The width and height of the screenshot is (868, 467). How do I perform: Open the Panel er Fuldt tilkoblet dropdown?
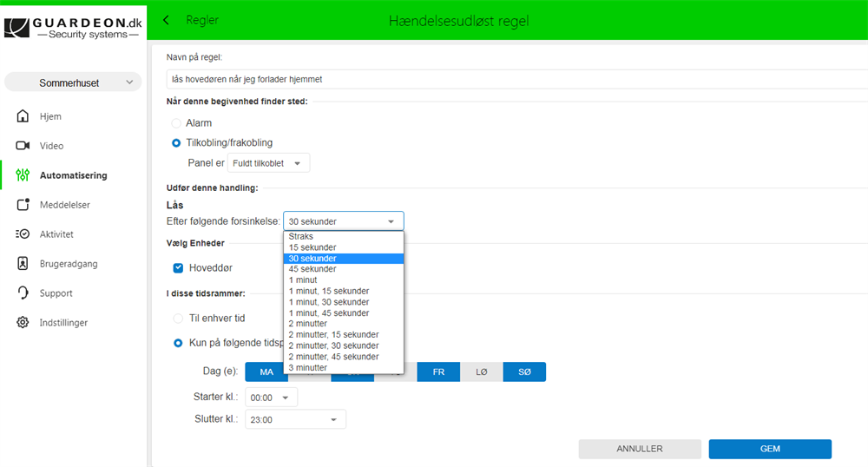pos(268,163)
